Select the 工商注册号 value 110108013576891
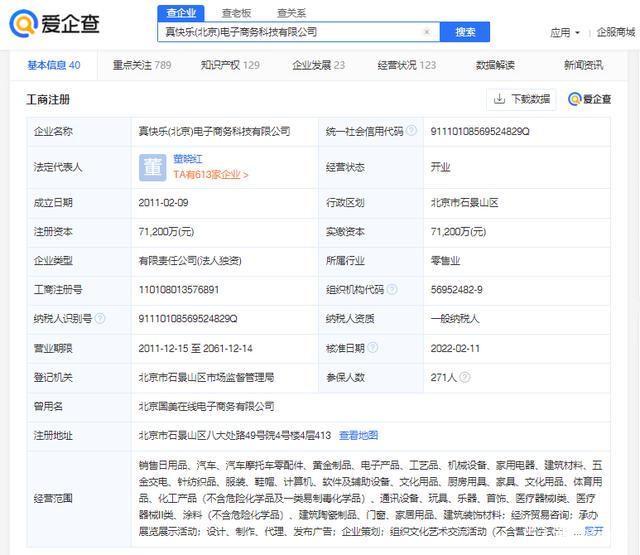 click(x=179, y=290)
